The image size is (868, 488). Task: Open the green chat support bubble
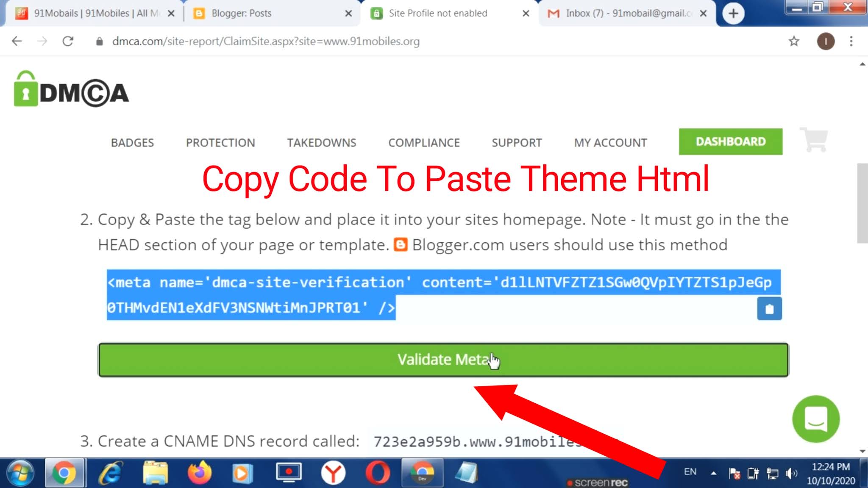point(816,419)
